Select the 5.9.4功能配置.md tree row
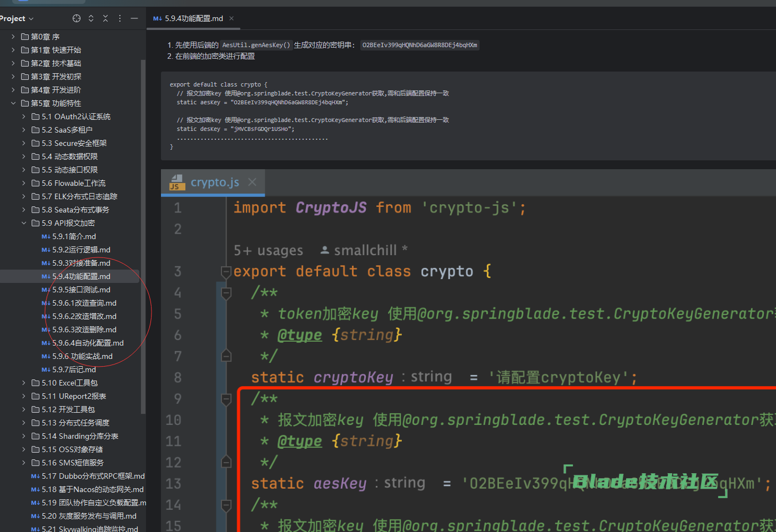Screen dimensions: 776x532 click(70, 276)
